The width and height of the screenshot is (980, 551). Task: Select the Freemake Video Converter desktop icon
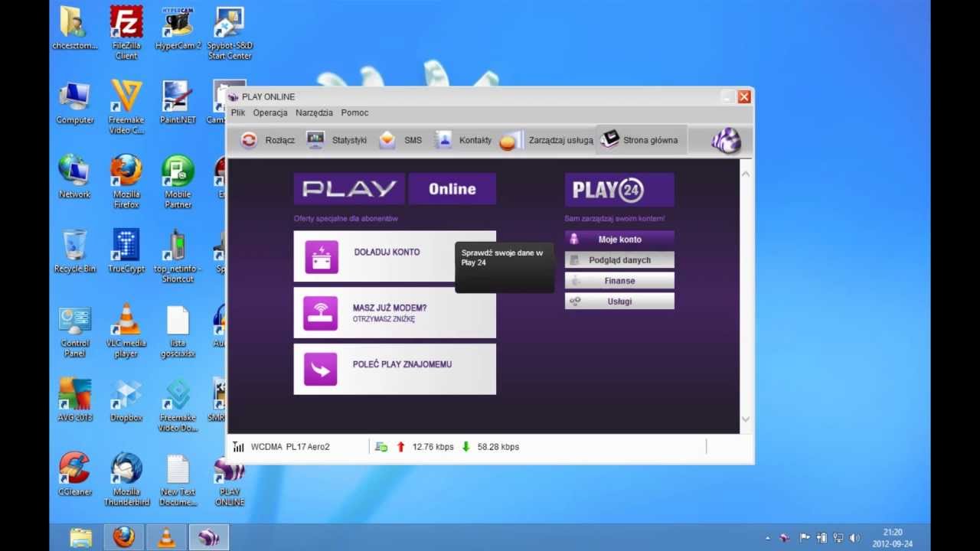tap(126, 107)
